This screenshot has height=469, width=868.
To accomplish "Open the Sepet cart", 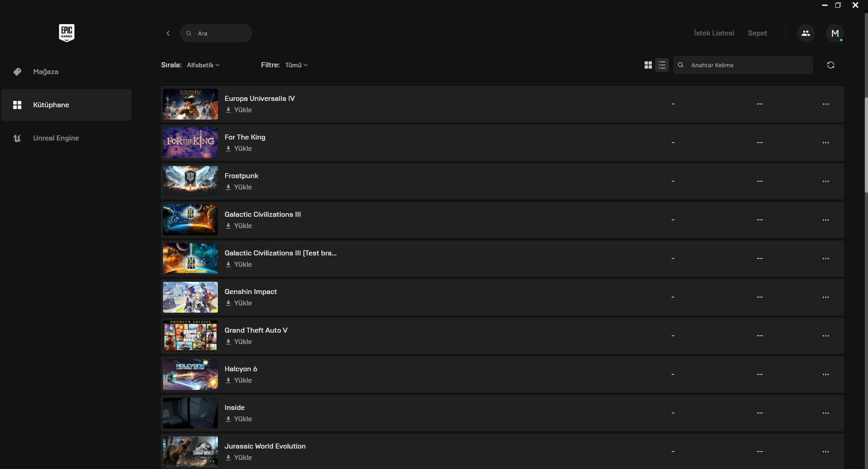I will coord(758,33).
